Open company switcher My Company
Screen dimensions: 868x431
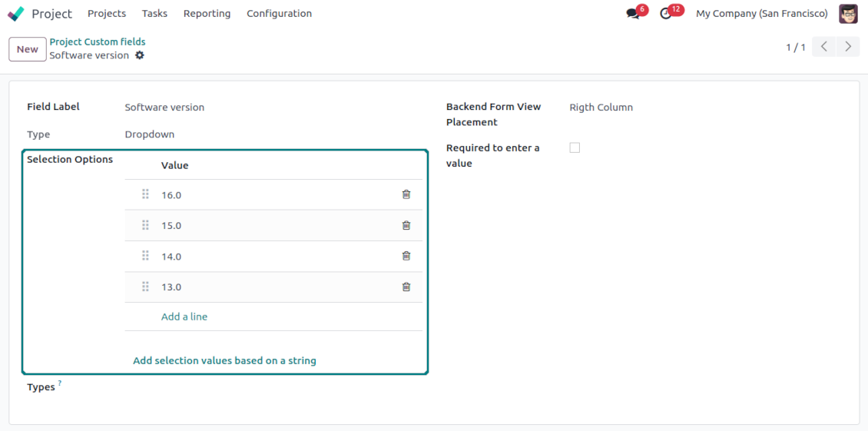[761, 14]
